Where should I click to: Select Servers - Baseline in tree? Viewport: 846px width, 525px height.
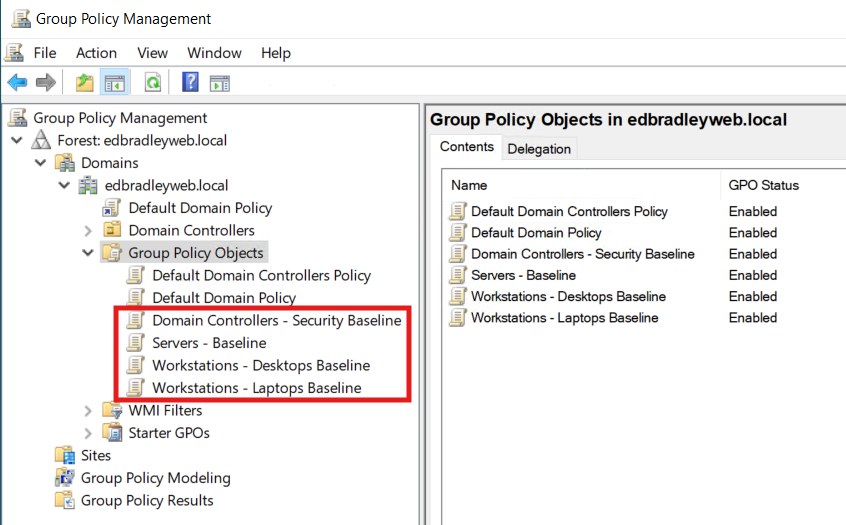pyautogui.click(x=209, y=343)
